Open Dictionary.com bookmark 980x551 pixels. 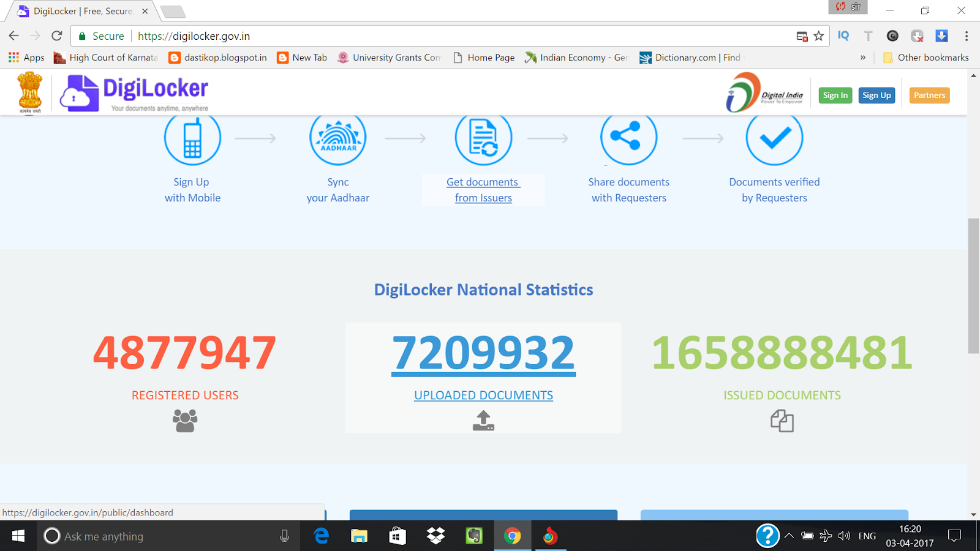tap(690, 58)
